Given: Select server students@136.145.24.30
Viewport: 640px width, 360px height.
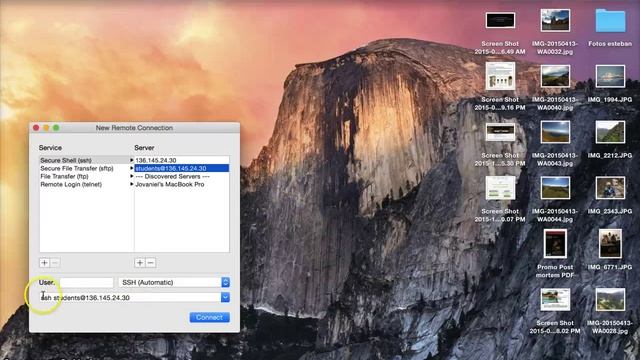Looking at the screenshot, I should point(182,168).
